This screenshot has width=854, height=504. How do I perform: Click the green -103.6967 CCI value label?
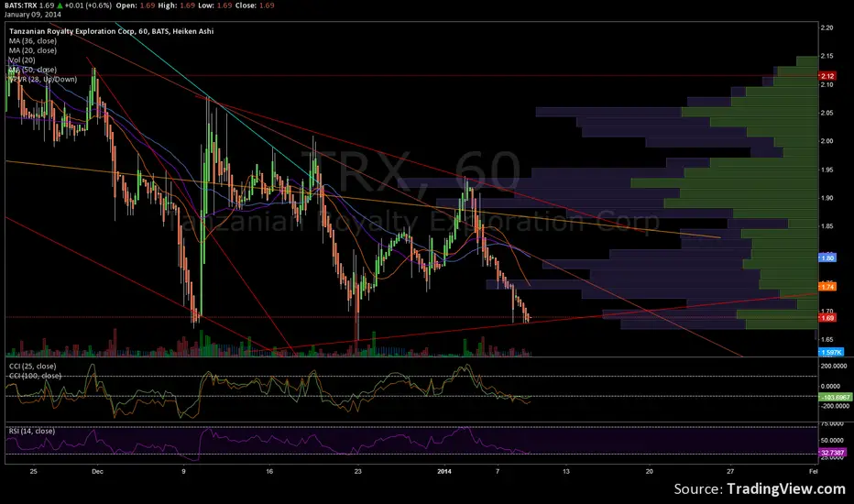click(x=836, y=397)
